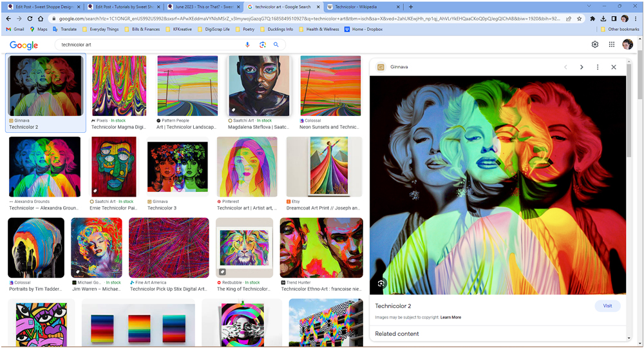
Task: Open the Chrome tab search chevron
Action: [x=589, y=6]
